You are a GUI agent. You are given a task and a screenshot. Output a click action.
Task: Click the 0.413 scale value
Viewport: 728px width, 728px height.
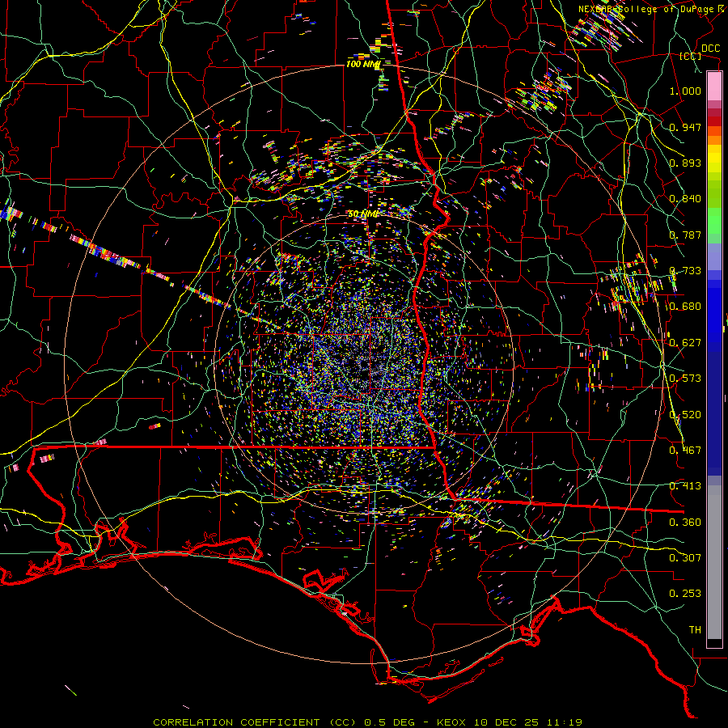[x=685, y=486]
